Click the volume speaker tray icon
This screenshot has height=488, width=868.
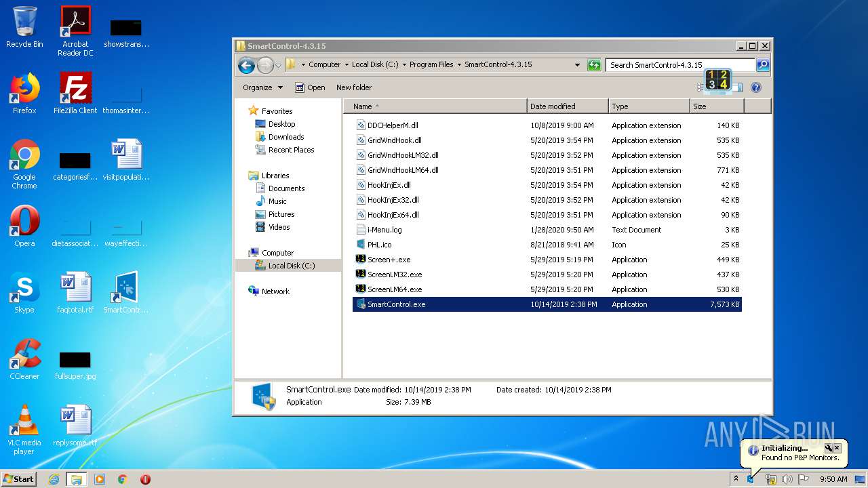pos(787,479)
